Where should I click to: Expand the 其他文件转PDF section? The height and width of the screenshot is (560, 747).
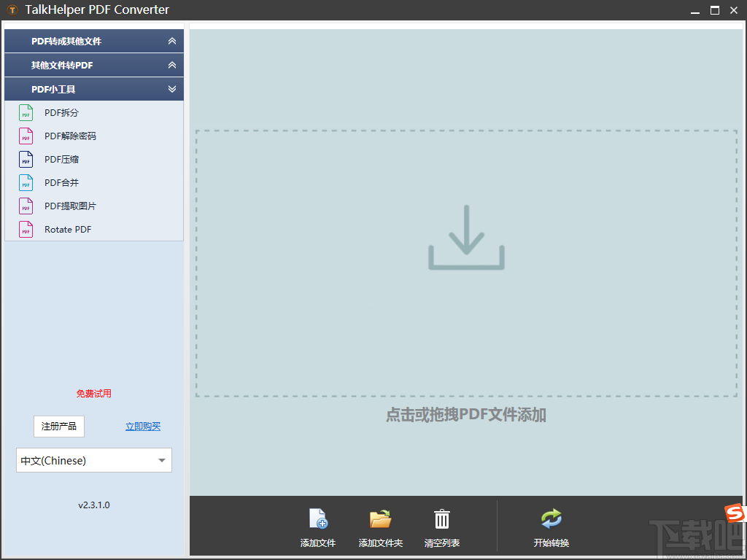tap(172, 65)
